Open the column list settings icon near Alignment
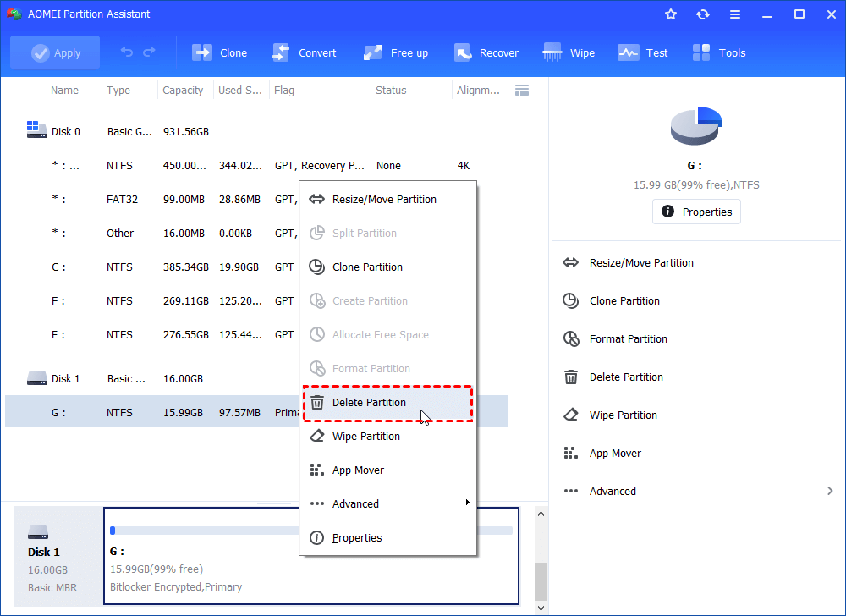This screenshot has height=616, width=846. [x=522, y=90]
